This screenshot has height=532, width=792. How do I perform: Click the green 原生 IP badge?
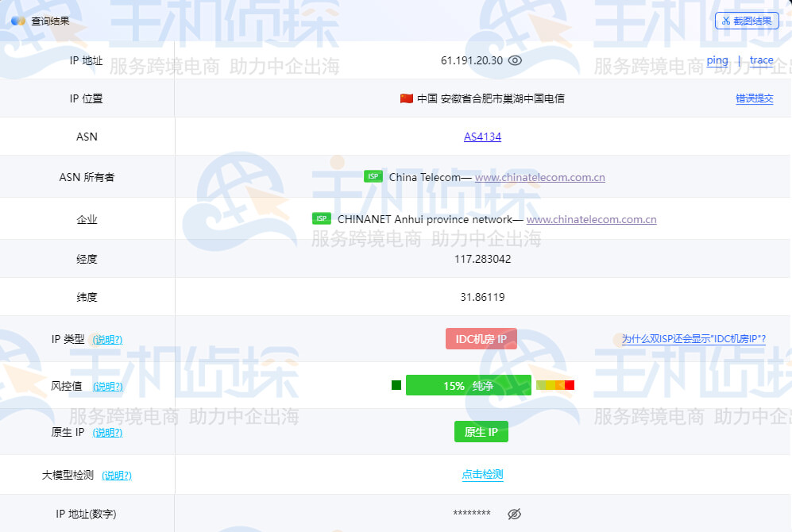pos(481,432)
